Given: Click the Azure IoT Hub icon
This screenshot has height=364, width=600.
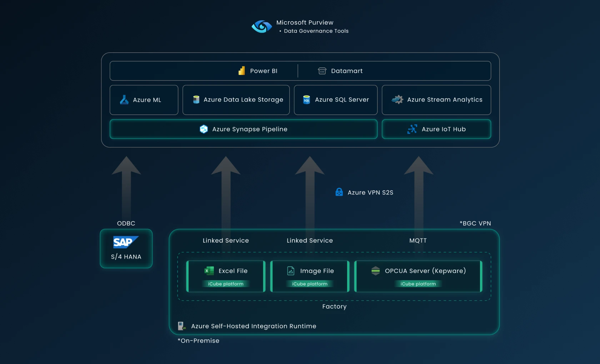Looking at the screenshot, I should tap(412, 129).
